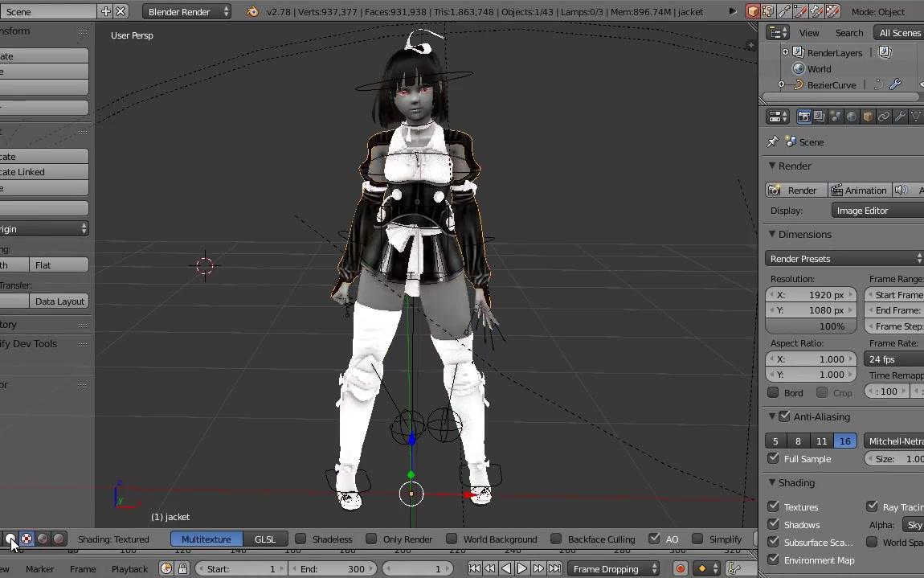The height and width of the screenshot is (578, 924).
Task: Open the outliner Search menu
Action: (x=849, y=33)
